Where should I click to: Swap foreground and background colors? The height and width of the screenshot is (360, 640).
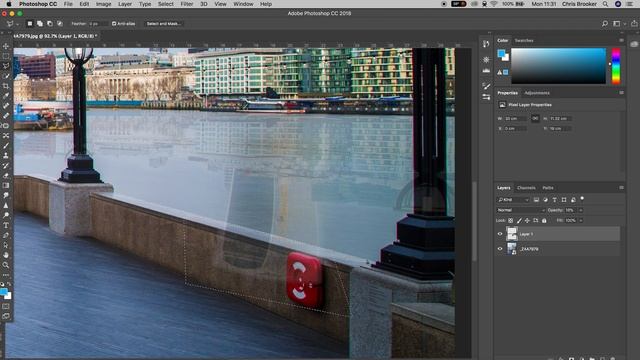(9, 284)
